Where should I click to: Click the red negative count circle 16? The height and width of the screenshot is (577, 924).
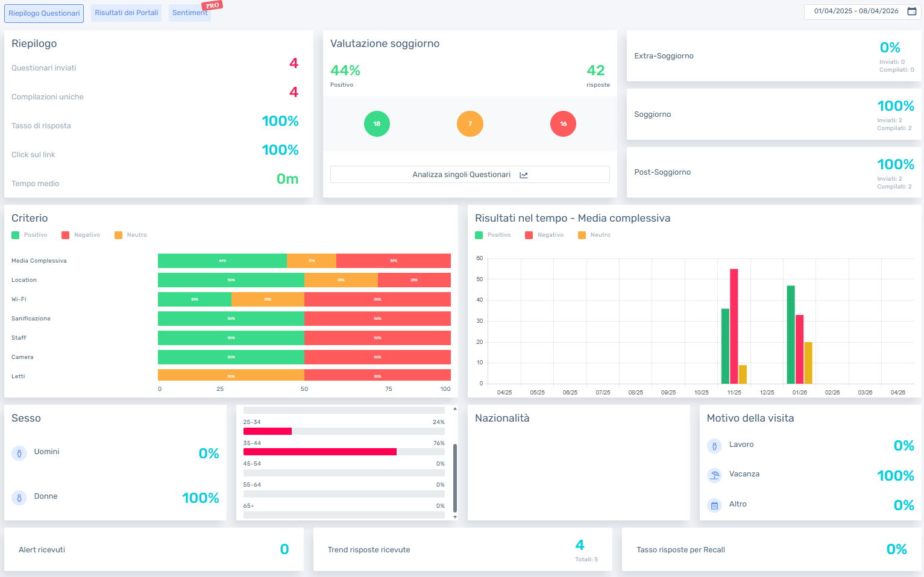click(x=563, y=123)
